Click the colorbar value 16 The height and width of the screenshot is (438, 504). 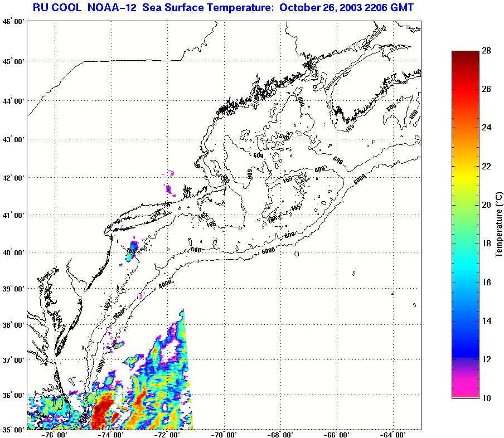487,283
